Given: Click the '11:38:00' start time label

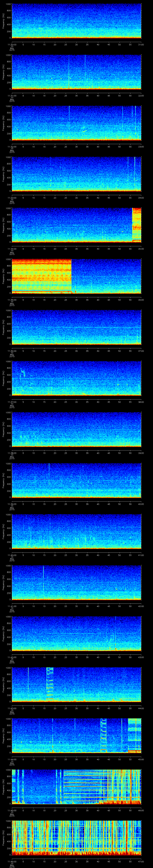Looking at the screenshot, I should pyautogui.click(x=12, y=453).
